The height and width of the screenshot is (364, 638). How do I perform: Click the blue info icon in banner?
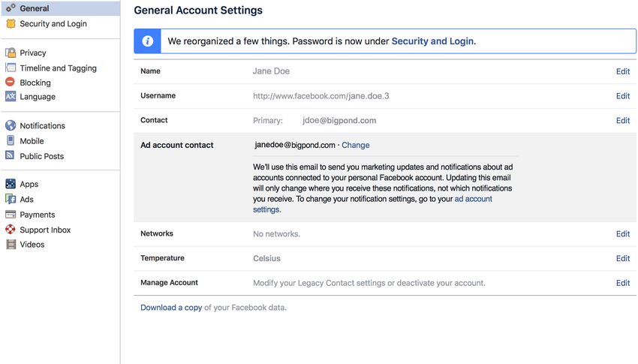[148, 41]
